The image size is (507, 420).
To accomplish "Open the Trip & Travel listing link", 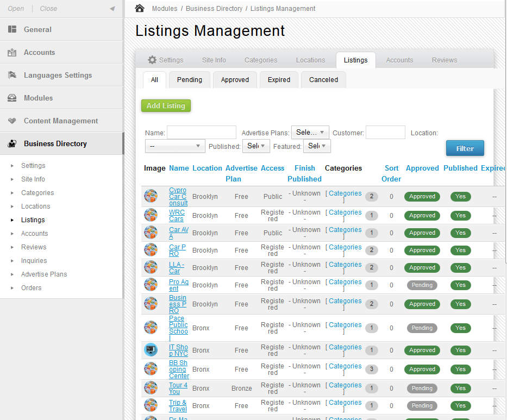I will [178, 405].
